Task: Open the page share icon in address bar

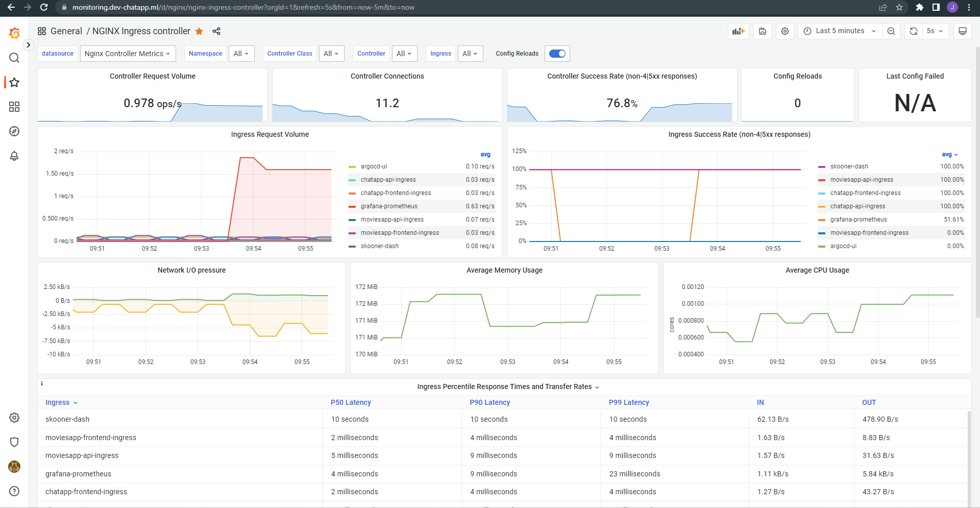Action: pos(883,7)
